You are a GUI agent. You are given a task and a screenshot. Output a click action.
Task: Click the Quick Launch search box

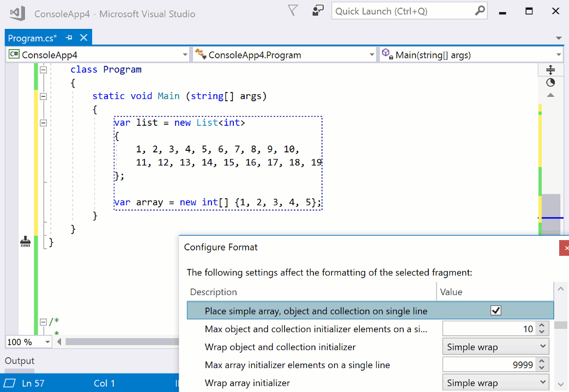(x=403, y=11)
